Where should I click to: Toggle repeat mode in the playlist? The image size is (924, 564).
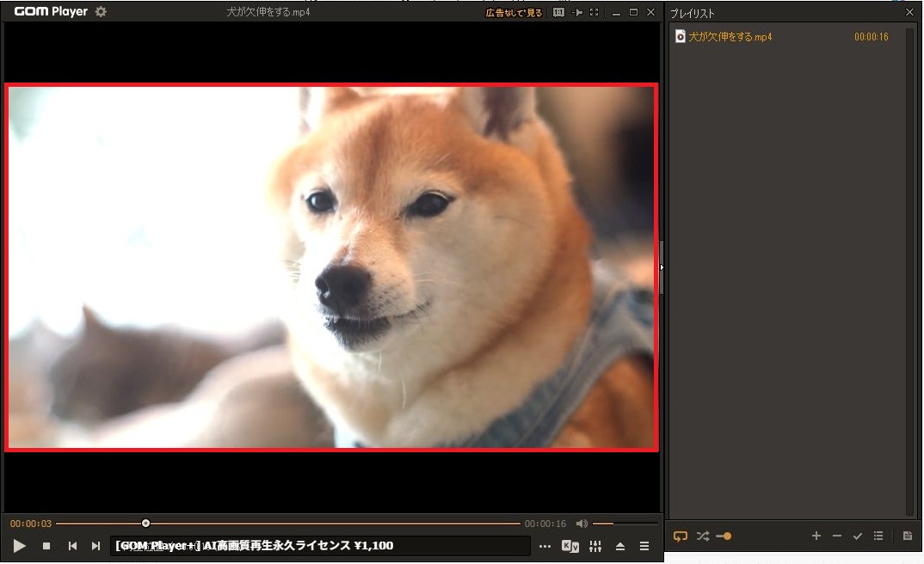pos(680,536)
